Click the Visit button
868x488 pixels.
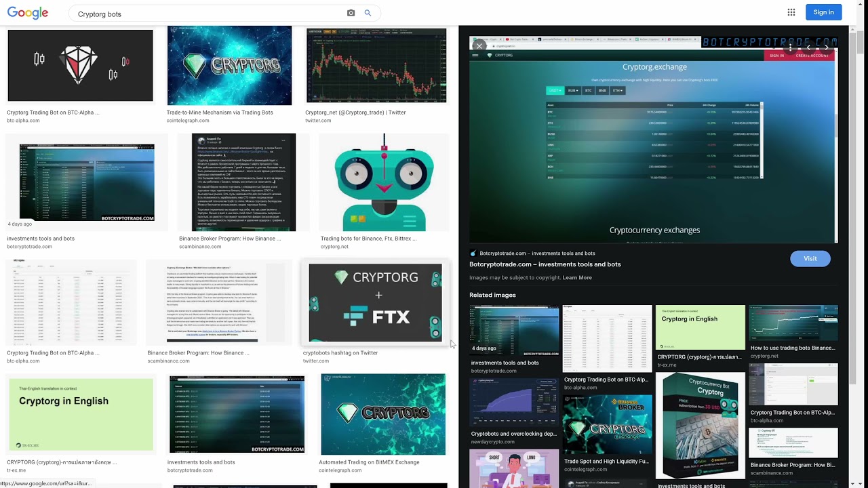810,258
